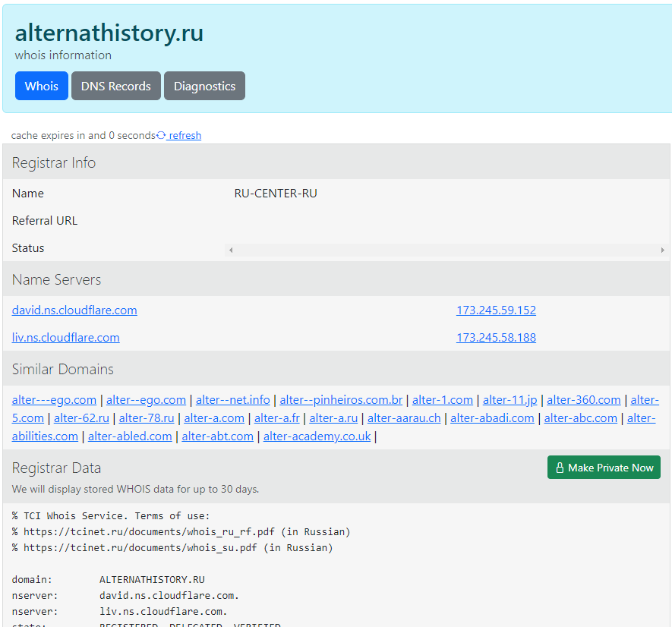Click IP address 173.245.59.152
The image size is (672, 627).
(x=496, y=310)
